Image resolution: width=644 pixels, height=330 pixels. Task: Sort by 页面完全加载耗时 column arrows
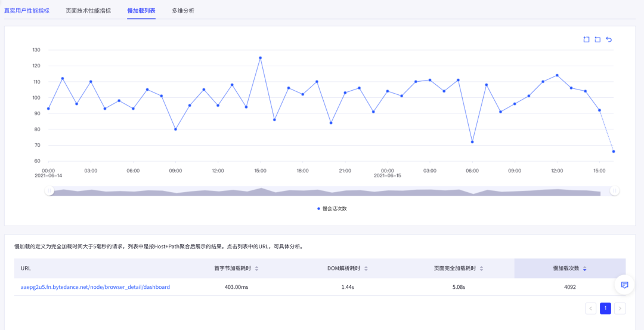point(481,269)
